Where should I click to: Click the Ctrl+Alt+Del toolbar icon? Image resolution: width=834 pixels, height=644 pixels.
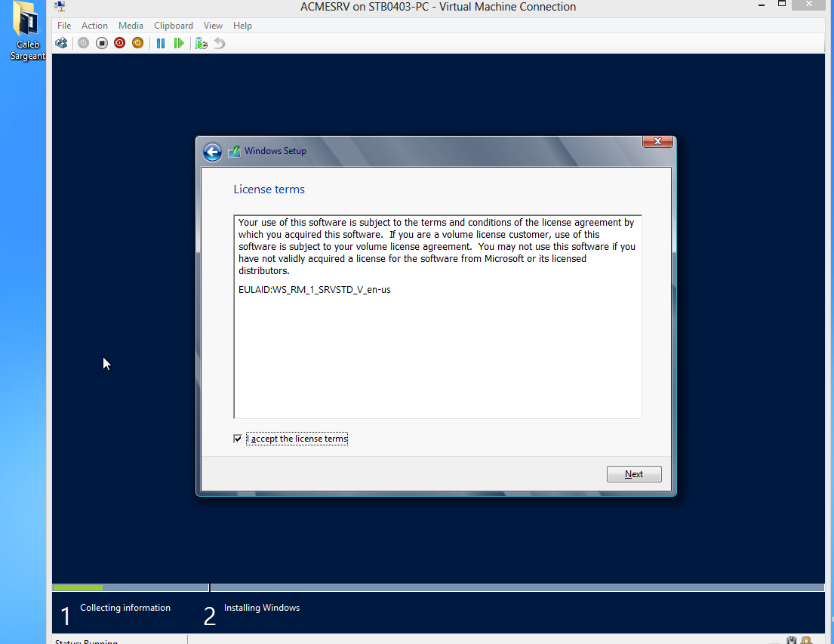(61, 43)
